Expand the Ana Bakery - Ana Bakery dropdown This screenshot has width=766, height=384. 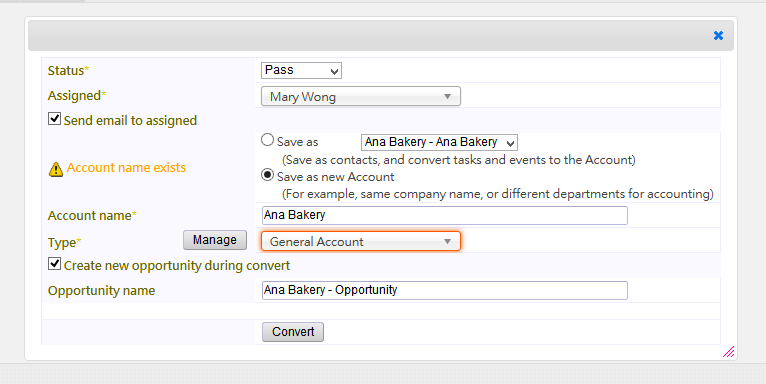pos(439,142)
